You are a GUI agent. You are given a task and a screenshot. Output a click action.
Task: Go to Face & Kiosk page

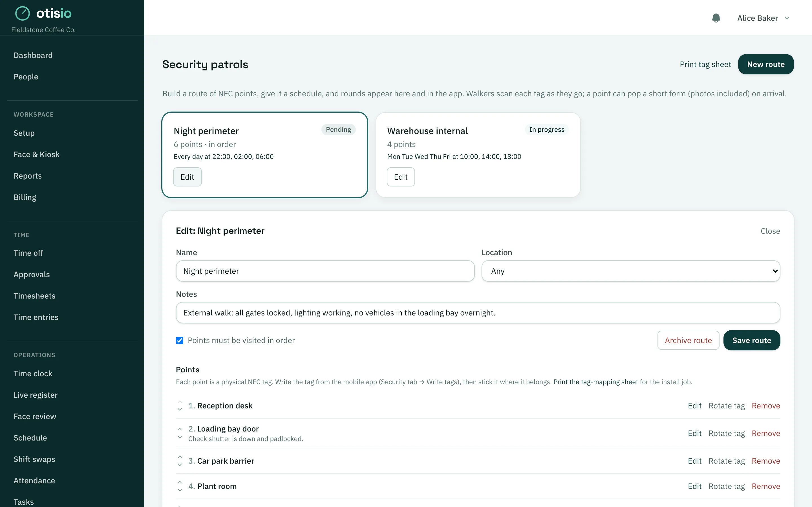[37, 154]
